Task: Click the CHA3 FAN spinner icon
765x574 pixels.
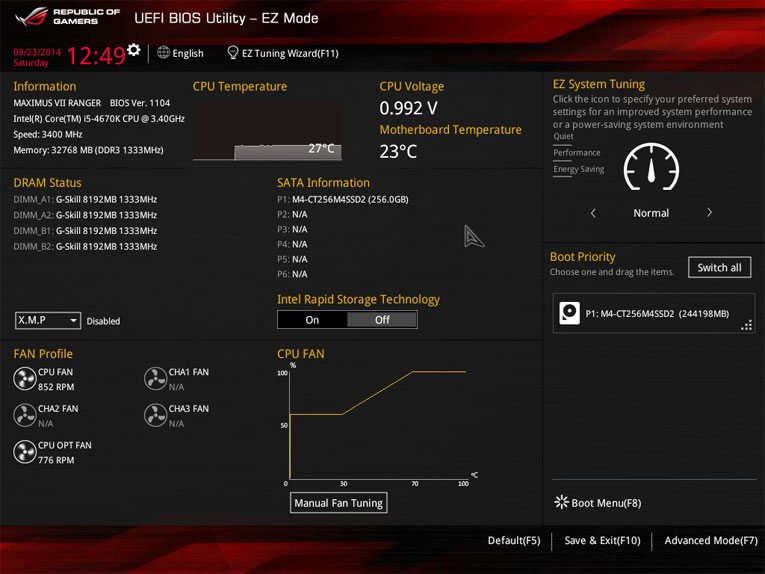Action: 156,416
